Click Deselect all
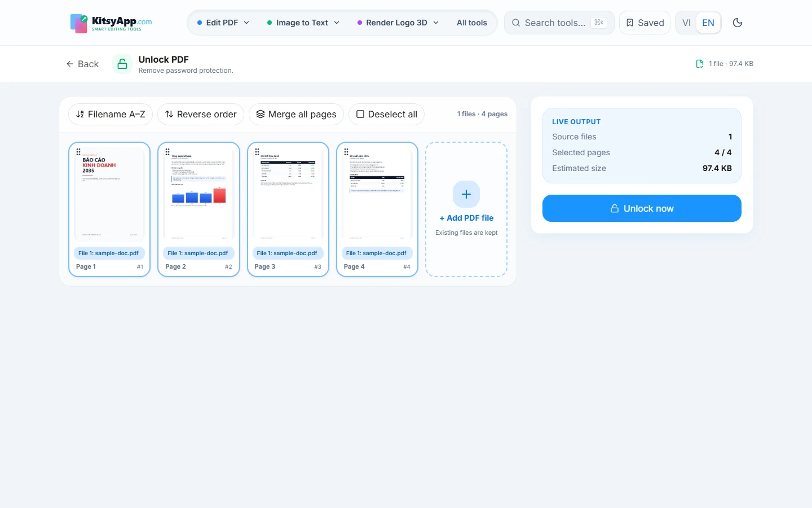Image resolution: width=812 pixels, height=508 pixels. 387,114
